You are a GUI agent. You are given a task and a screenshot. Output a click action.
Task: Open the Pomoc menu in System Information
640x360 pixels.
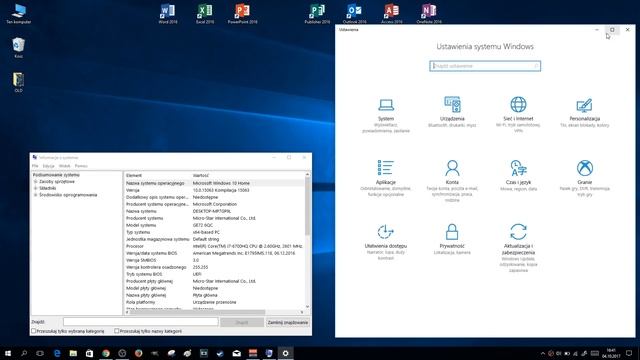(x=81, y=166)
